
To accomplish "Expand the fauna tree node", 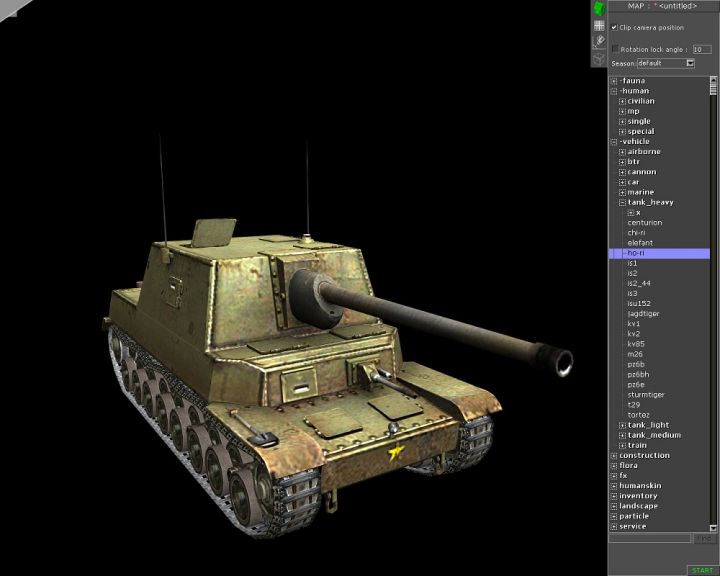I will pos(614,81).
